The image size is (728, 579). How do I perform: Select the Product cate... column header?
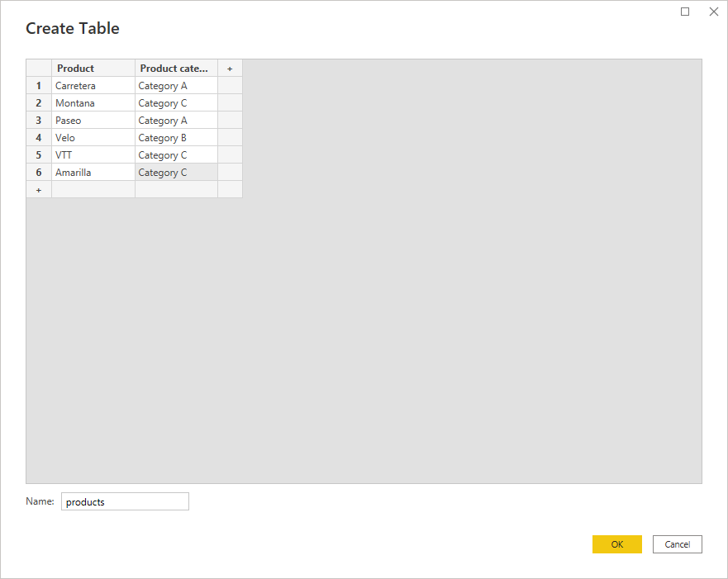[175, 68]
